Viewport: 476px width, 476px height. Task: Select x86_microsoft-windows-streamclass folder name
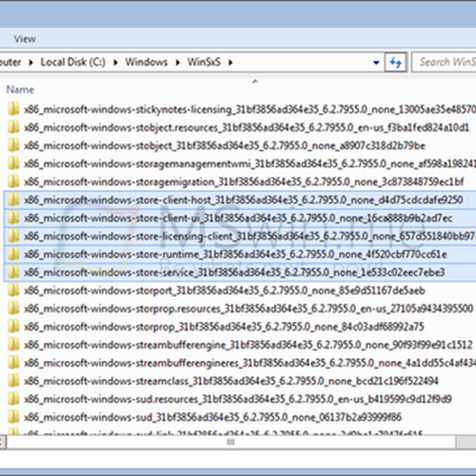coord(231,381)
